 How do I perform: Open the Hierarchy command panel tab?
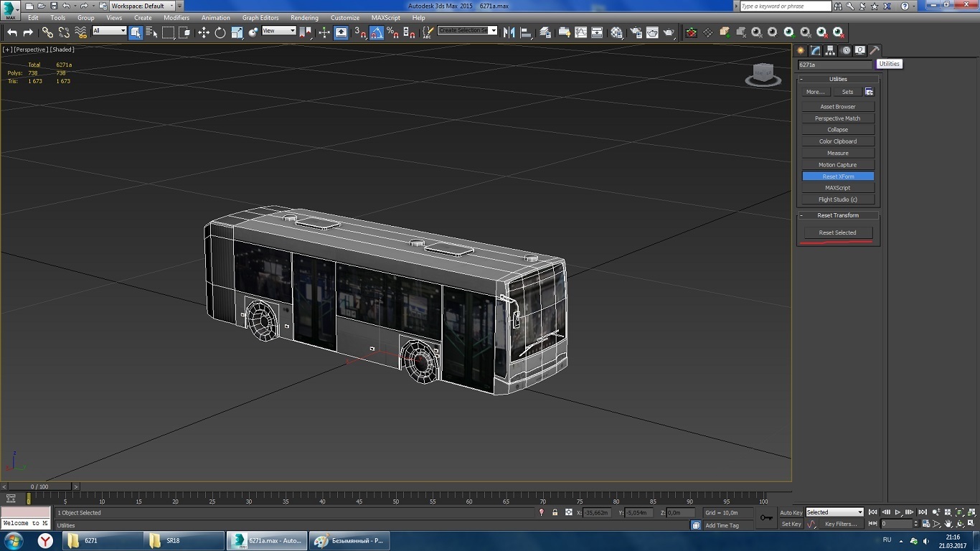[x=830, y=50]
